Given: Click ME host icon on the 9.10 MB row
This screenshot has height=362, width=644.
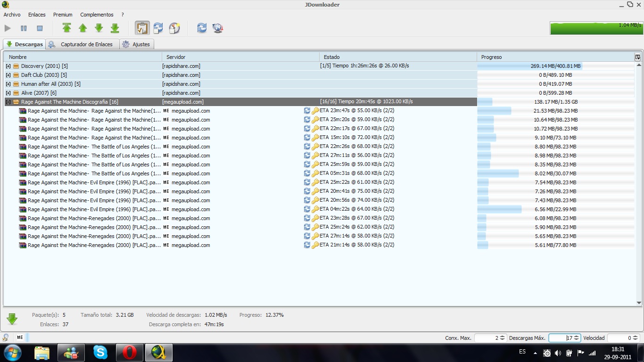Looking at the screenshot, I should pos(166,138).
